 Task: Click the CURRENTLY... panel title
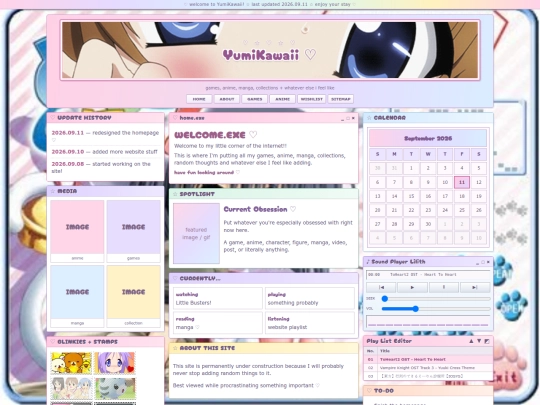click(200, 278)
